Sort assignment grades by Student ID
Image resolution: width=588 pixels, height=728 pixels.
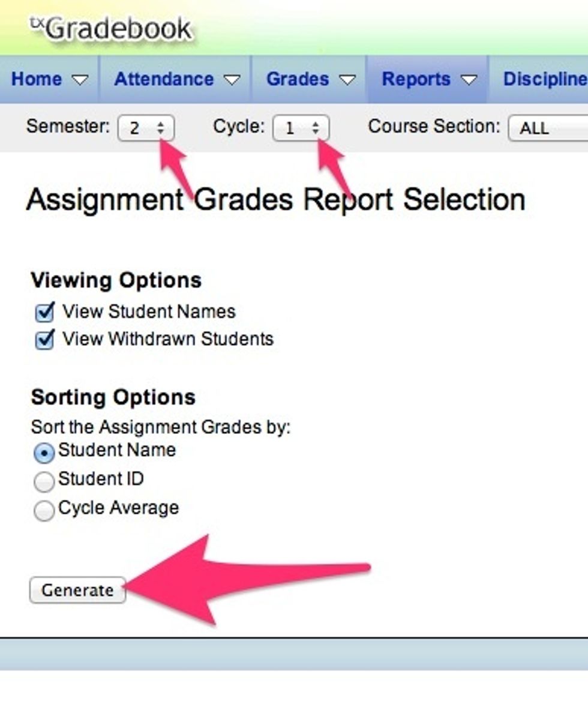coord(44,481)
